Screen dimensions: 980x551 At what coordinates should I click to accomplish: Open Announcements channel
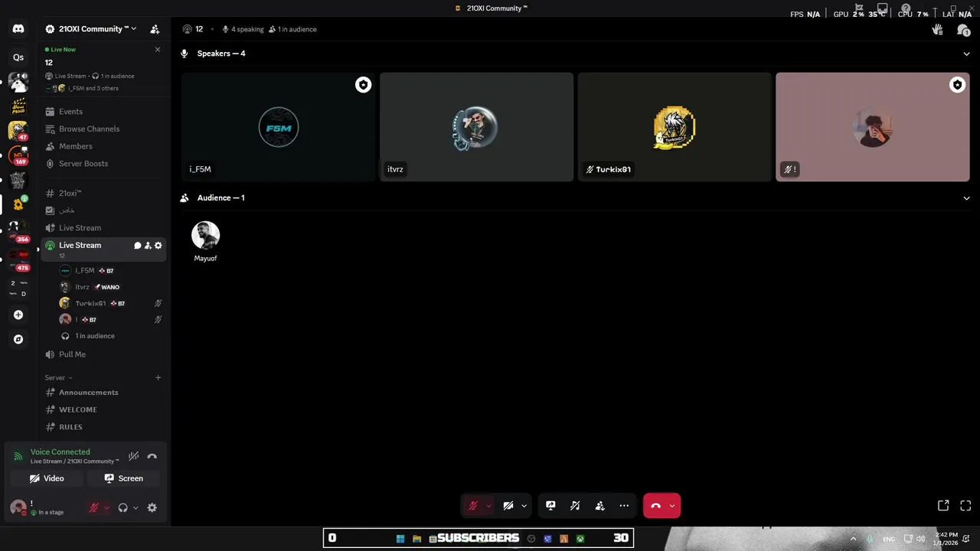click(103, 393)
